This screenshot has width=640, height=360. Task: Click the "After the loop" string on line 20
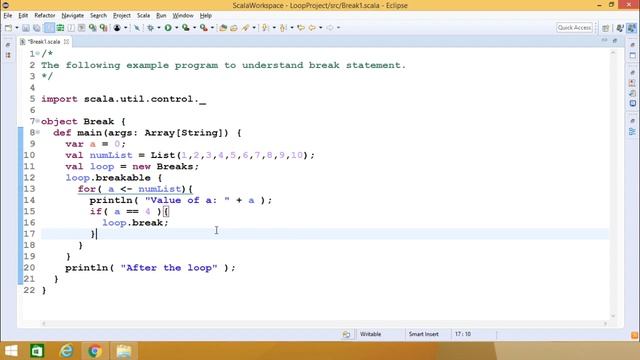[169, 268]
